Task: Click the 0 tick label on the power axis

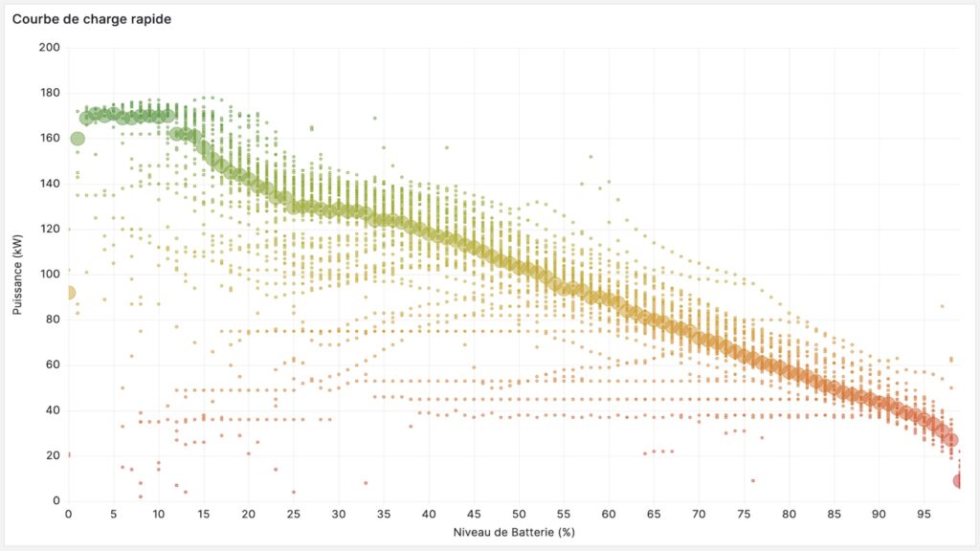Action: (x=56, y=501)
